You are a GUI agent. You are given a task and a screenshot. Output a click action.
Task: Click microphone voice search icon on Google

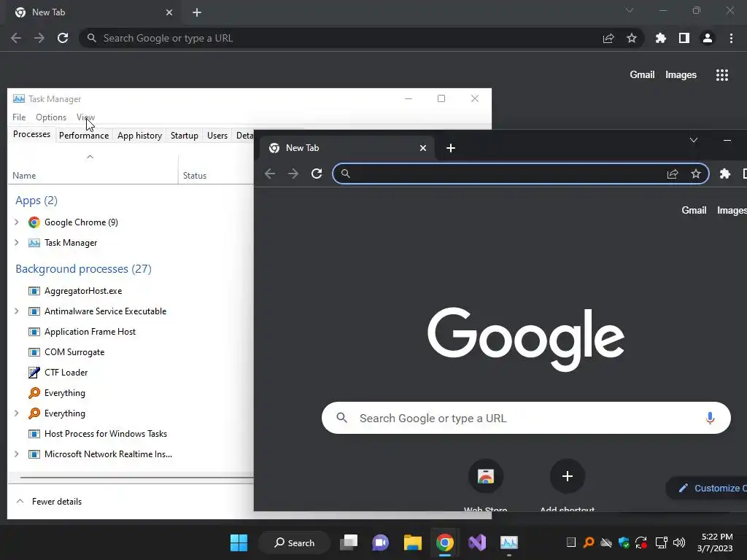coord(710,418)
